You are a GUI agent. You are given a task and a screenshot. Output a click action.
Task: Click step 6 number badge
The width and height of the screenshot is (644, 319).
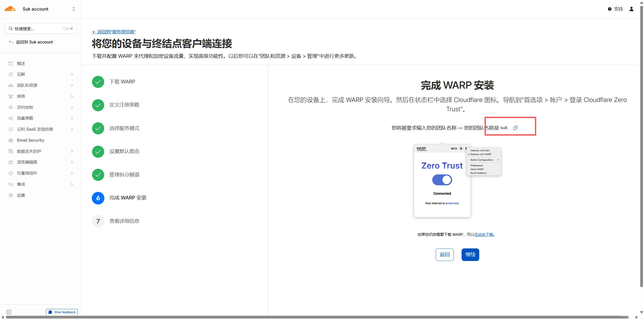pos(98,198)
